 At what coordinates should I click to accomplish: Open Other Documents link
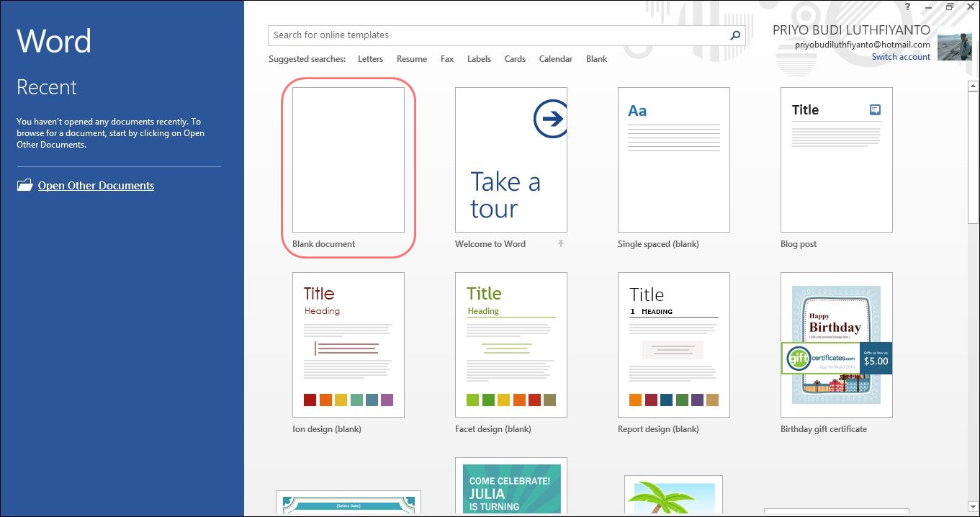pos(96,185)
